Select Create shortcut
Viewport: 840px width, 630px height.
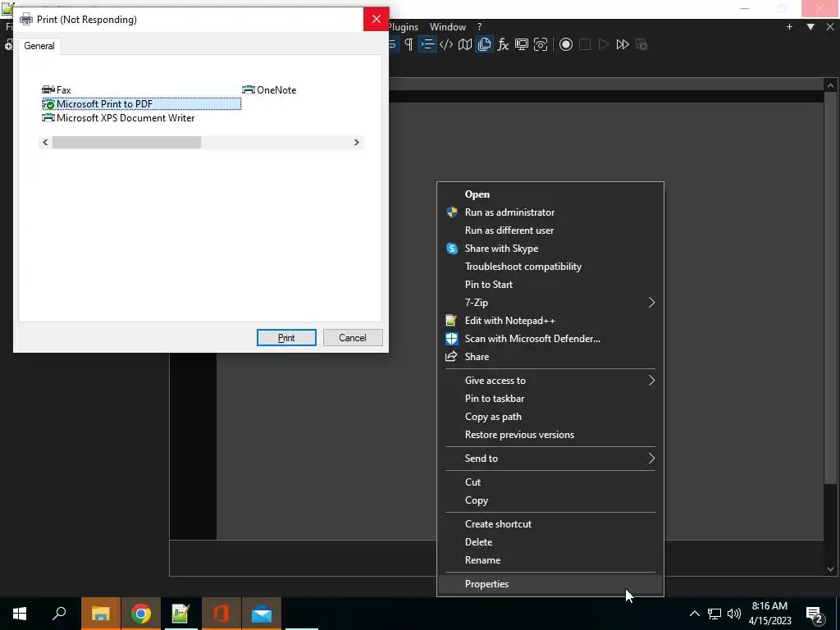(x=550, y=524)
